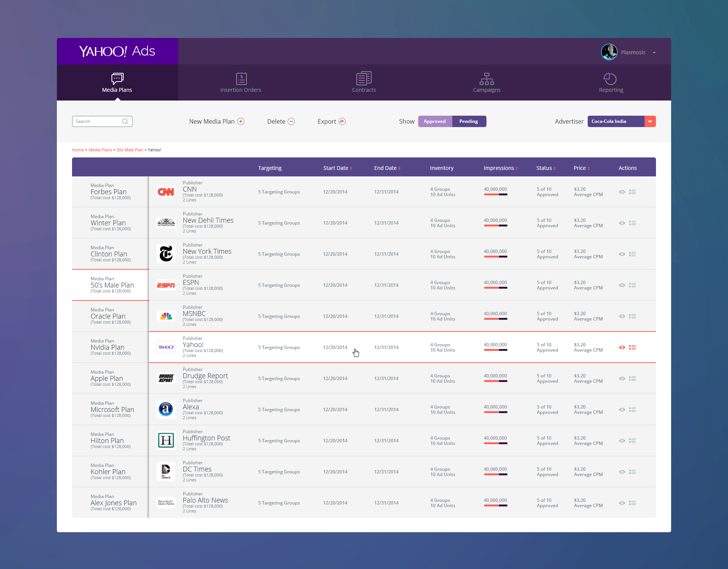Click into the Search input field
728x569 pixels.
(97, 121)
